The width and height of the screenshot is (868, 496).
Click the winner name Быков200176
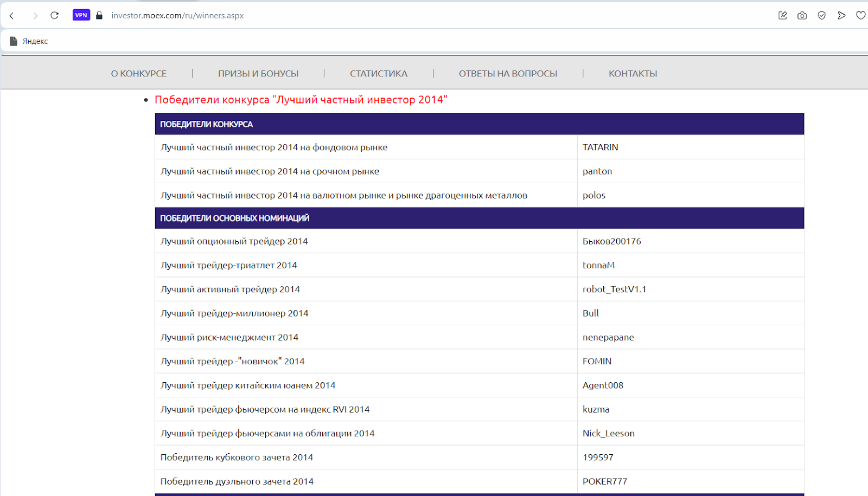[612, 241]
